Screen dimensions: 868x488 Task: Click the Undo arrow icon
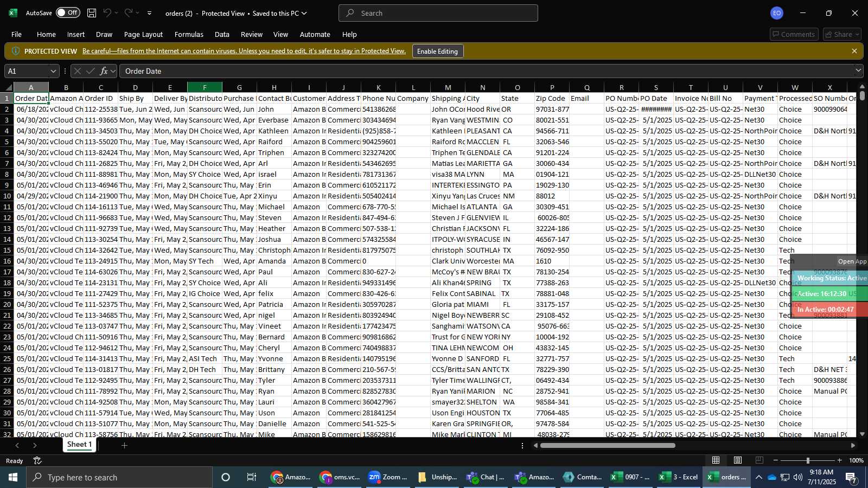point(107,13)
